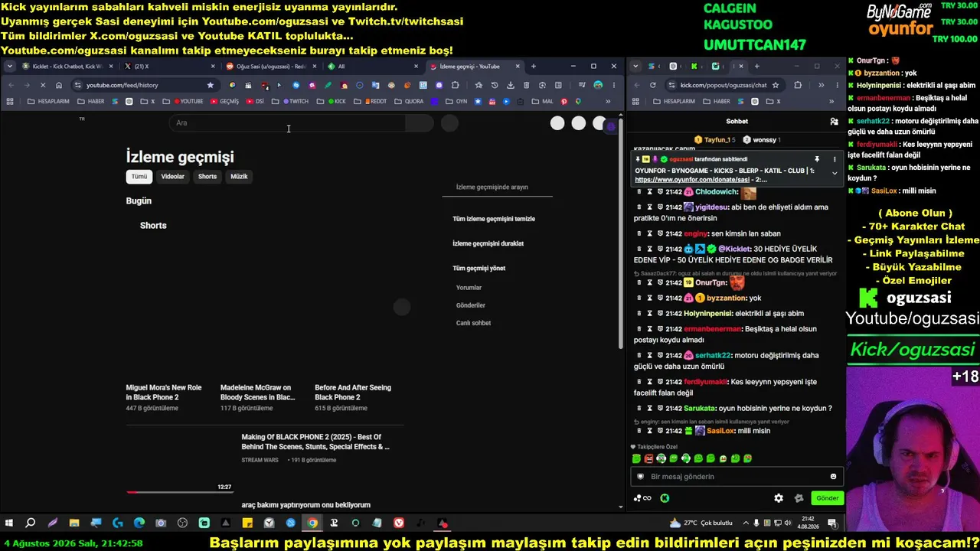The width and height of the screenshot is (980, 551).
Task: Open Google Chrome from the taskbar
Action: (312, 523)
